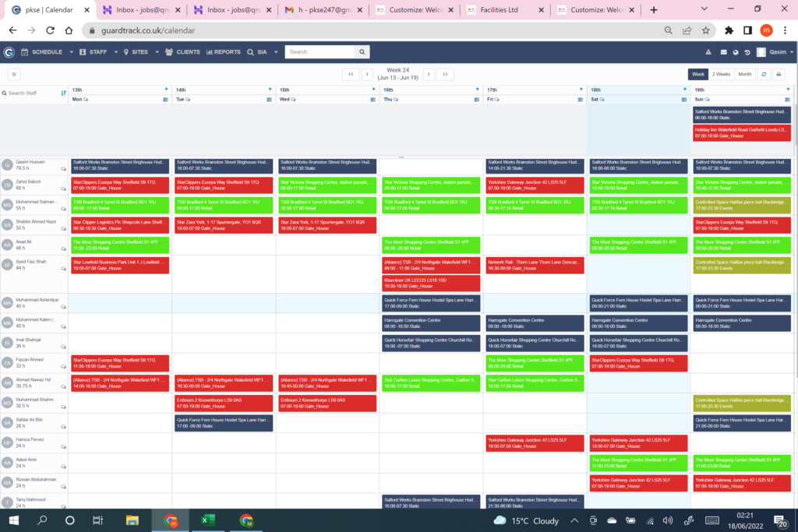Screen dimensions: 798x532
Task: Print the calendar
Action: coord(779,74)
